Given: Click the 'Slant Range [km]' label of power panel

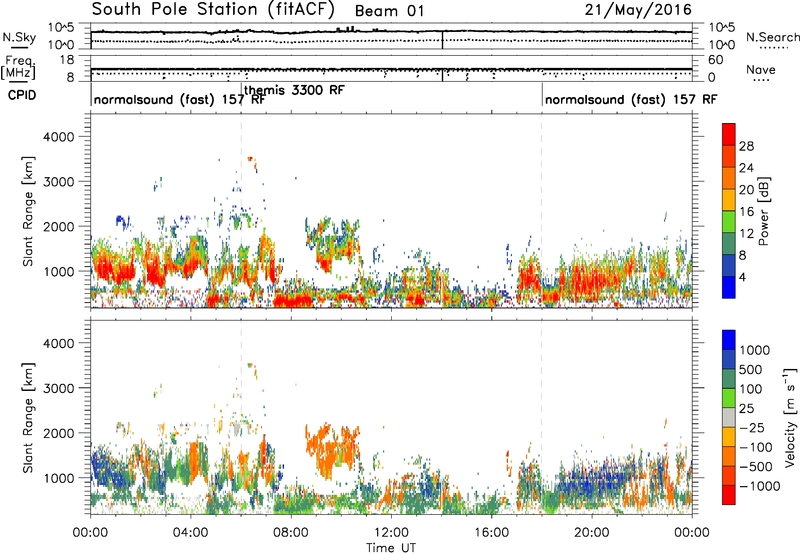Looking at the screenshot, I should click(x=28, y=211).
